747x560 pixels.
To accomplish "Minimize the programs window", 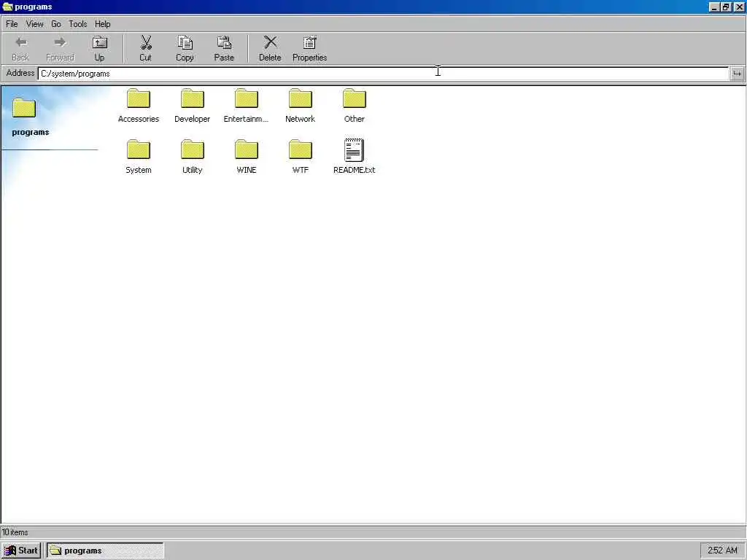I will 714,7.
